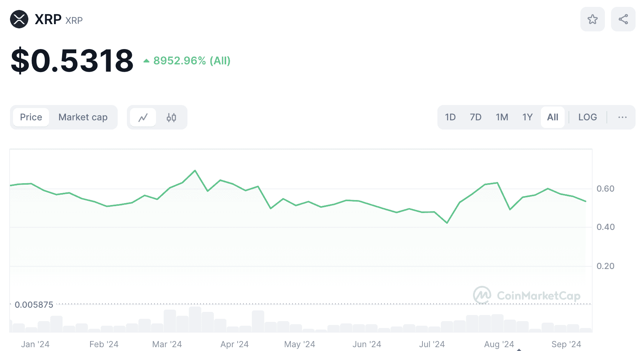The image size is (644, 351).
Task: Click the share icon button
Action: tap(623, 19)
